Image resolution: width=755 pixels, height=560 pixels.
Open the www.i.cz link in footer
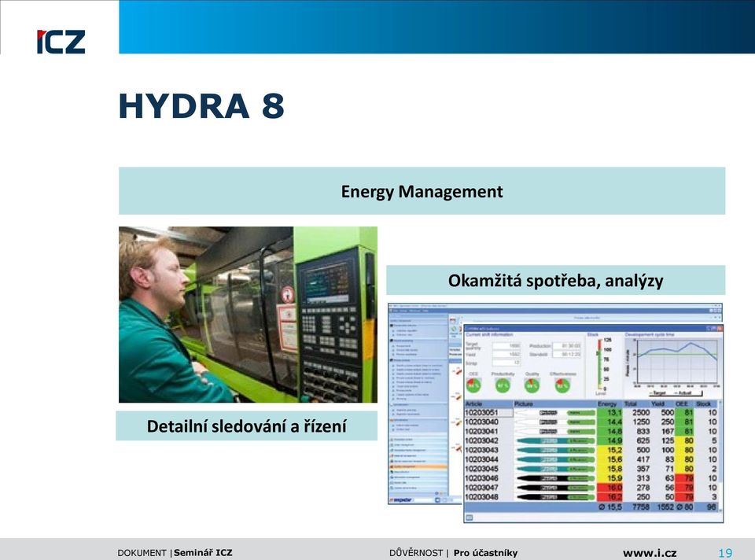pyautogui.click(x=650, y=553)
